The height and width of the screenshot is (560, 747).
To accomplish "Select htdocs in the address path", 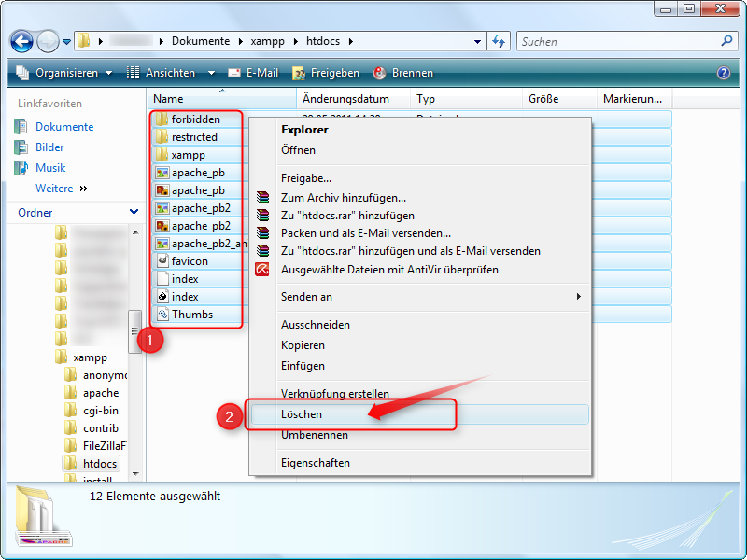I will [x=323, y=41].
